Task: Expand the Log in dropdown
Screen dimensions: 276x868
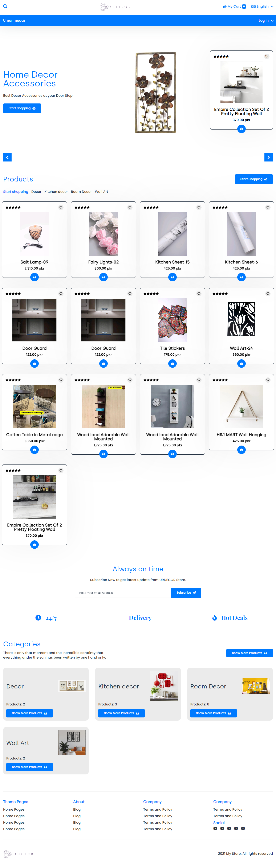Action: point(265,21)
